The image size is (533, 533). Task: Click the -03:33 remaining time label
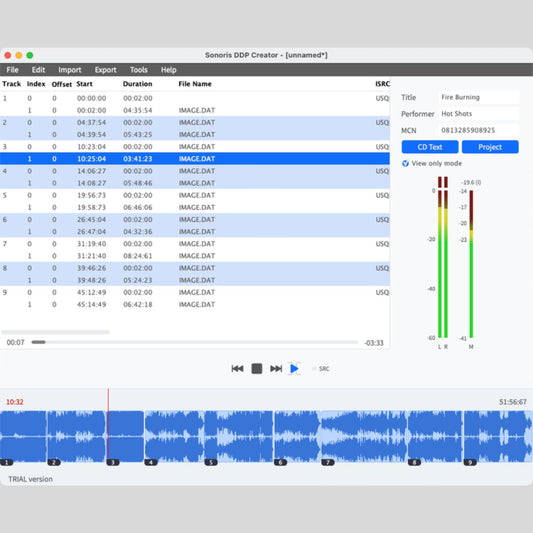coord(374,343)
